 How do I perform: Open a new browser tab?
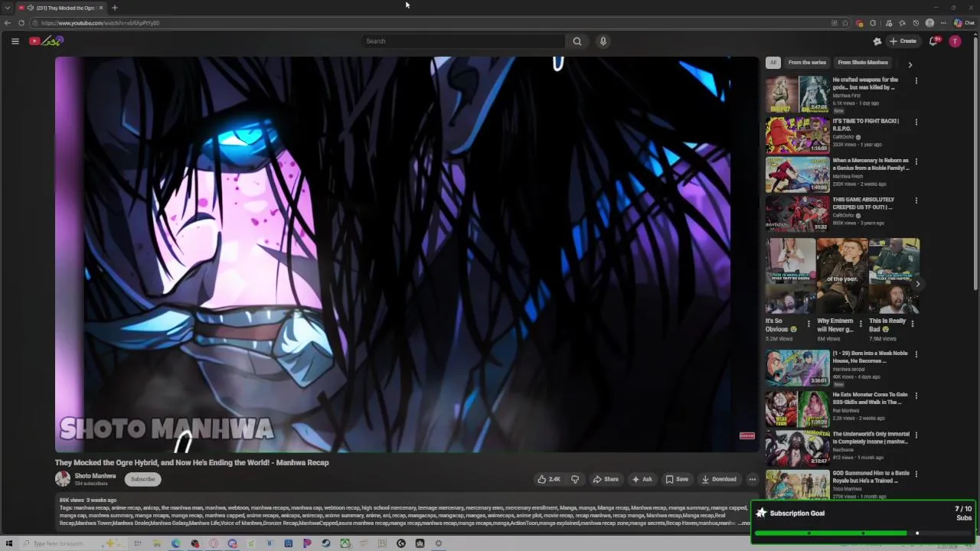coord(115,8)
